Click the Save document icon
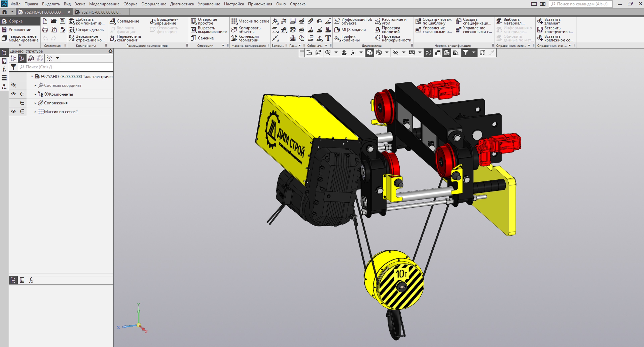This screenshot has height=347, width=644. [x=63, y=21]
